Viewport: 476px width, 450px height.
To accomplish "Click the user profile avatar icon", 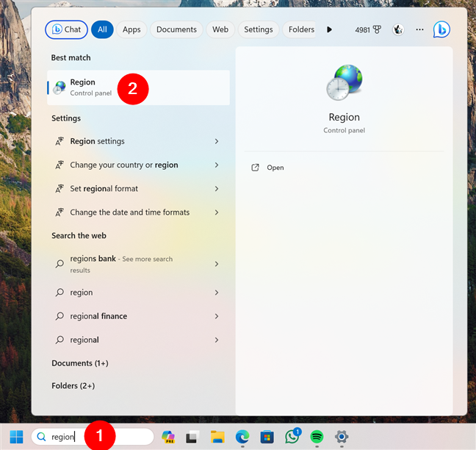I will (398, 29).
